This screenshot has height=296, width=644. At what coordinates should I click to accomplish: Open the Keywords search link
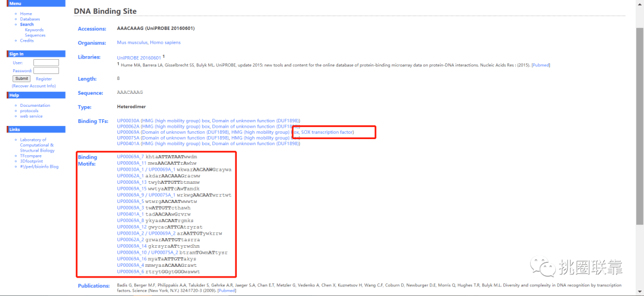[34, 30]
